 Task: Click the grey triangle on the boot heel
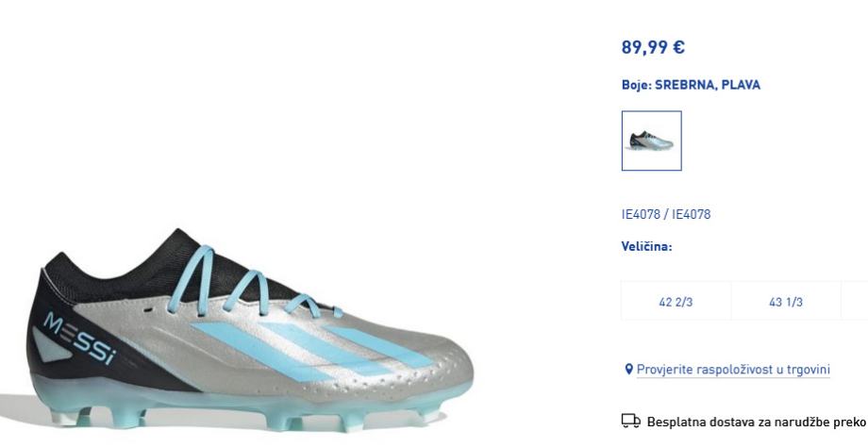(51, 346)
